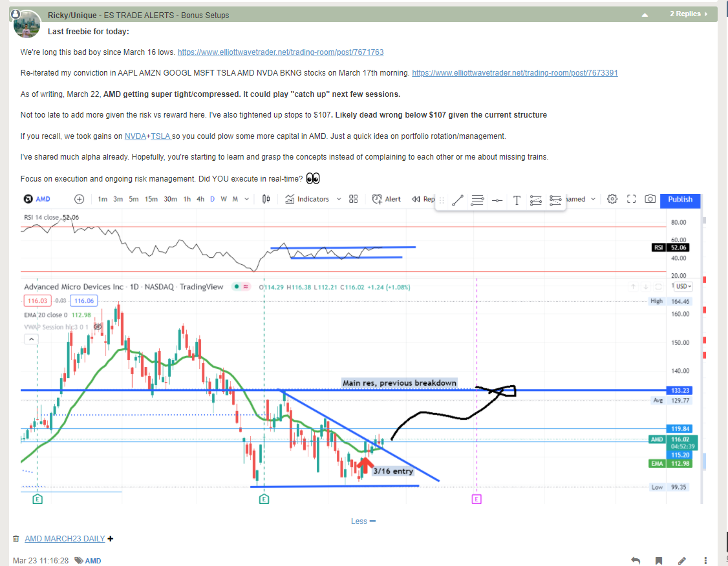Open the post's more options menu

click(x=705, y=560)
